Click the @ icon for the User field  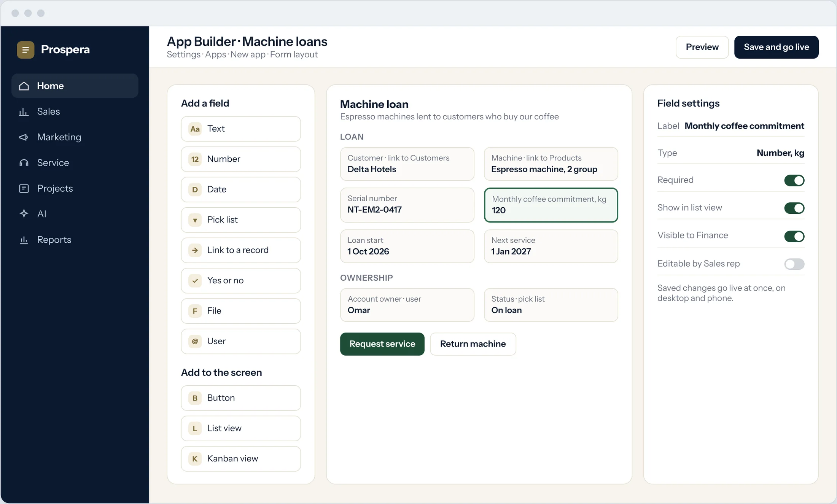[195, 342]
